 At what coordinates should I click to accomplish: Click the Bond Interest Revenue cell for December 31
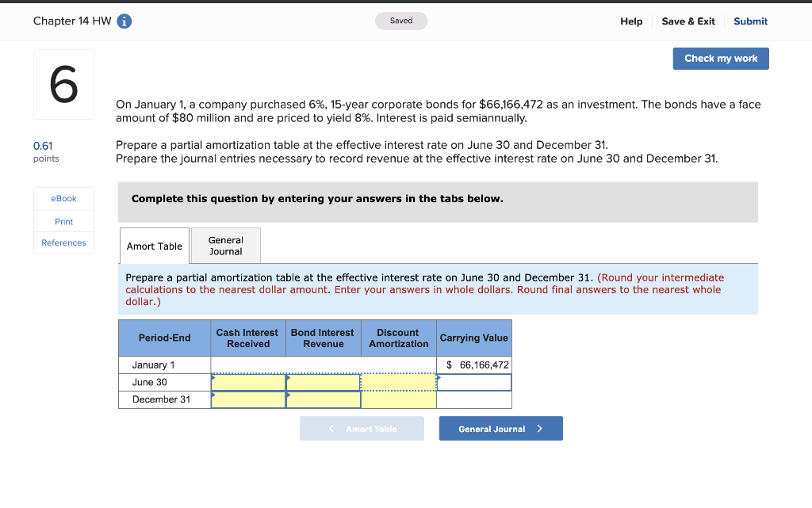tap(323, 399)
